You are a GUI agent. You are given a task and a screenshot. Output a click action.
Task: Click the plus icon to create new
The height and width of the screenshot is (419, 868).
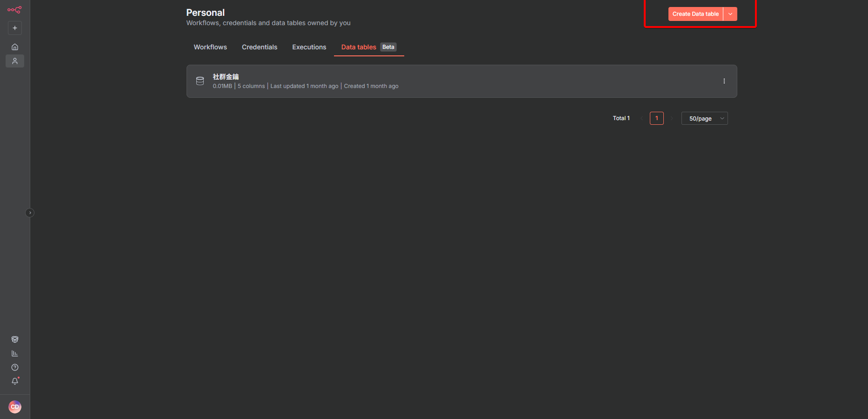pyautogui.click(x=15, y=28)
